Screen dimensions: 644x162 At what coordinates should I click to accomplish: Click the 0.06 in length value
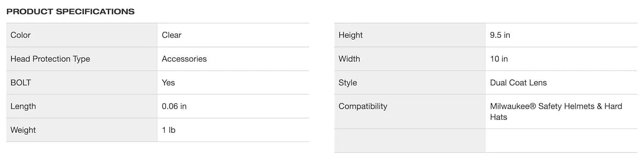(x=174, y=106)
